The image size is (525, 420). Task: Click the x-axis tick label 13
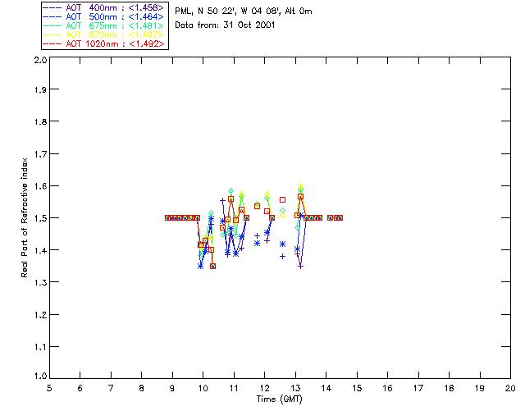pos(295,388)
